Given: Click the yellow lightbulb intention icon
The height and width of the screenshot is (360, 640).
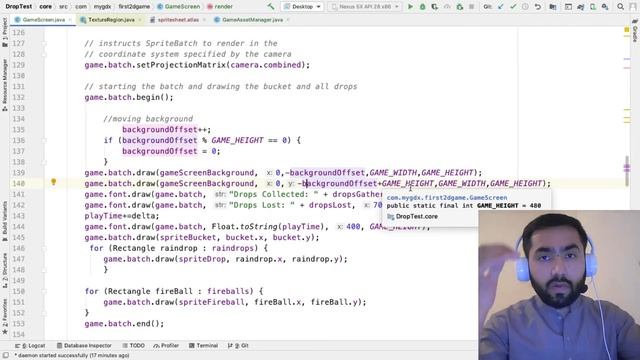Looking at the screenshot, I should click(x=53, y=182).
